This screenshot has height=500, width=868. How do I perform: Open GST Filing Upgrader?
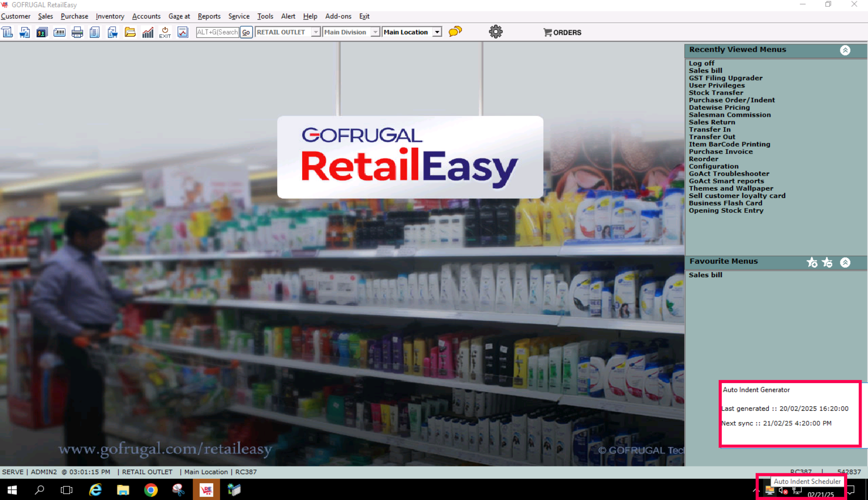[x=725, y=78]
